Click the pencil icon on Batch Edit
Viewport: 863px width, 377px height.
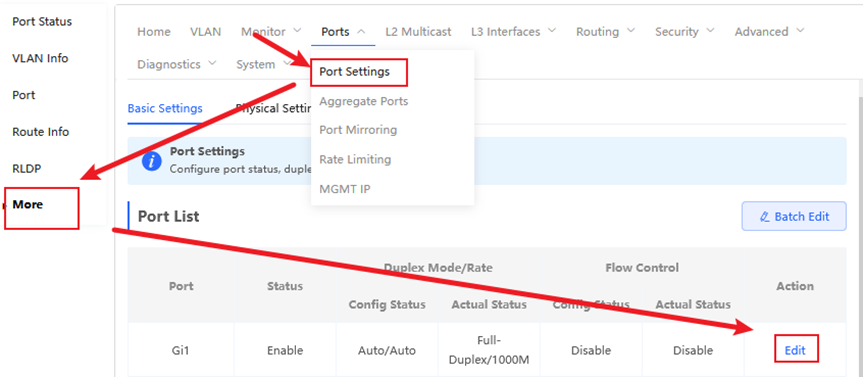pos(764,216)
